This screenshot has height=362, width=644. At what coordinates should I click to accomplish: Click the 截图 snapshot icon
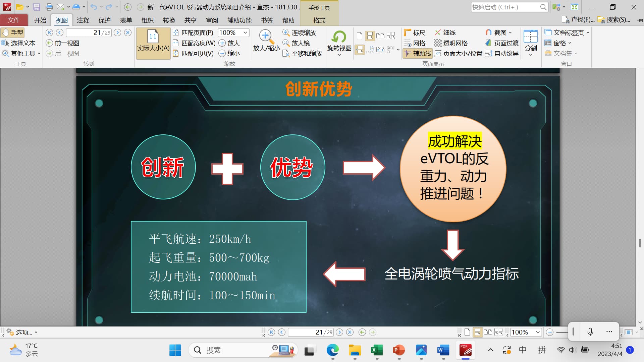tap(489, 33)
